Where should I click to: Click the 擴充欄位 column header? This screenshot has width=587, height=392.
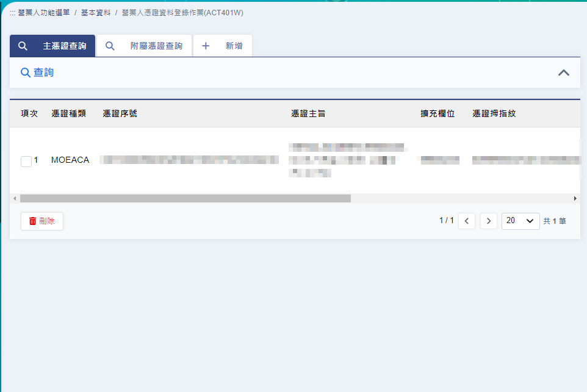tap(438, 113)
